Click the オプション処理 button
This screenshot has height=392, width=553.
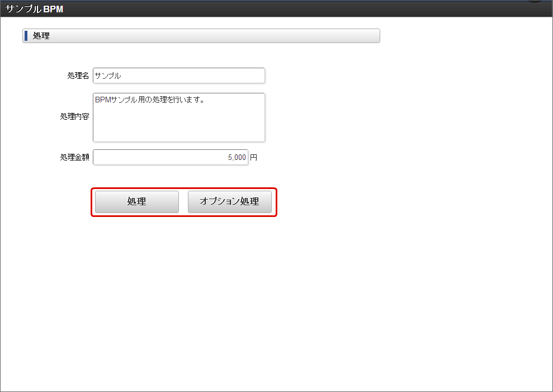coord(230,202)
